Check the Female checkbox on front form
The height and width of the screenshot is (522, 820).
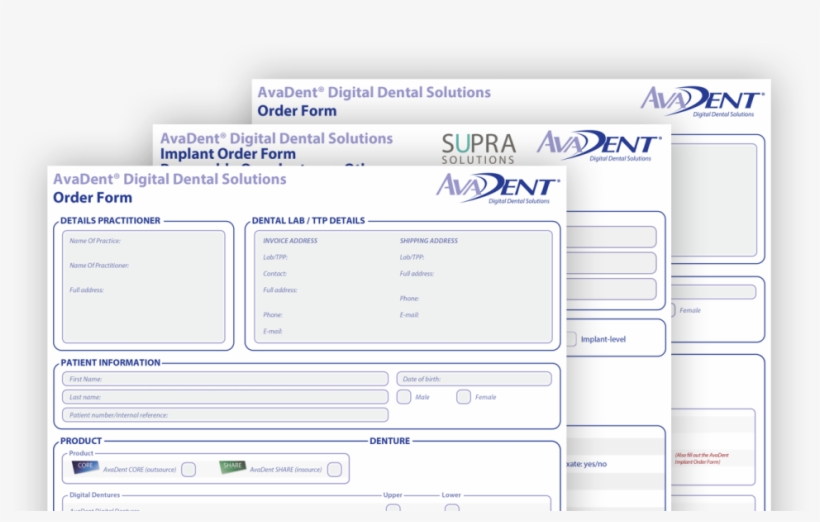point(463,397)
